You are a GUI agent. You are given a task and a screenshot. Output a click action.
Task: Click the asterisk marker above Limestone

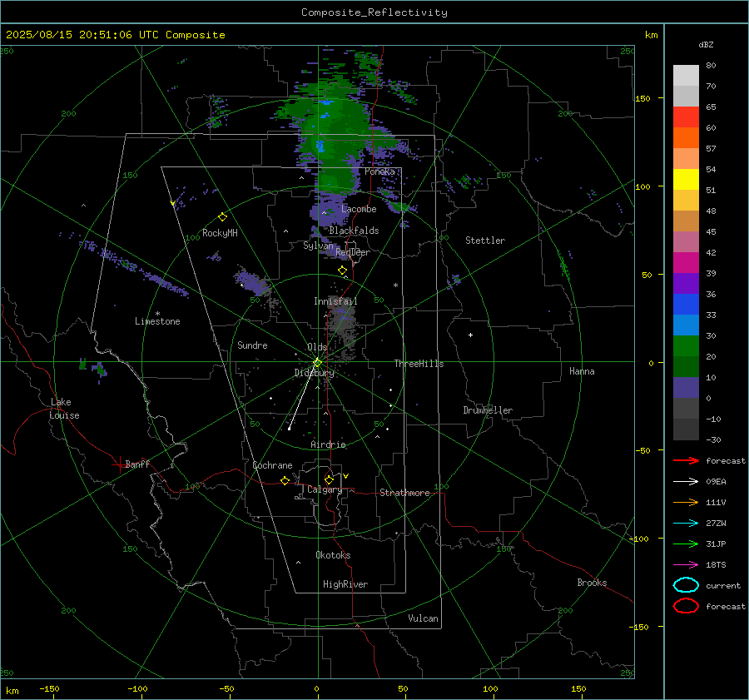[x=157, y=314]
